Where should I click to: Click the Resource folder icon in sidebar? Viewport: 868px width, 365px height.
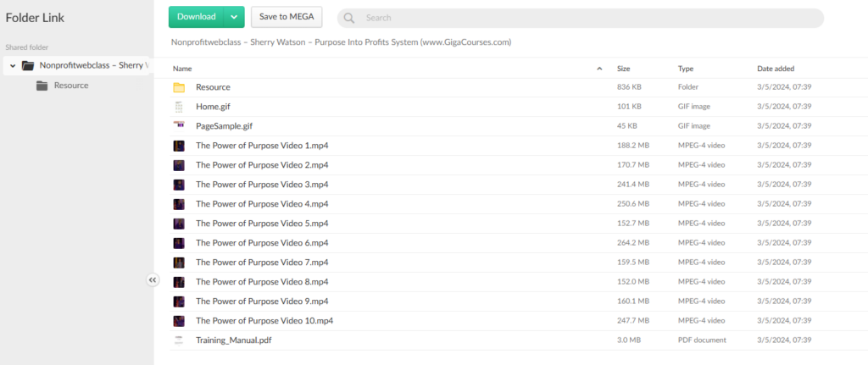click(x=42, y=86)
